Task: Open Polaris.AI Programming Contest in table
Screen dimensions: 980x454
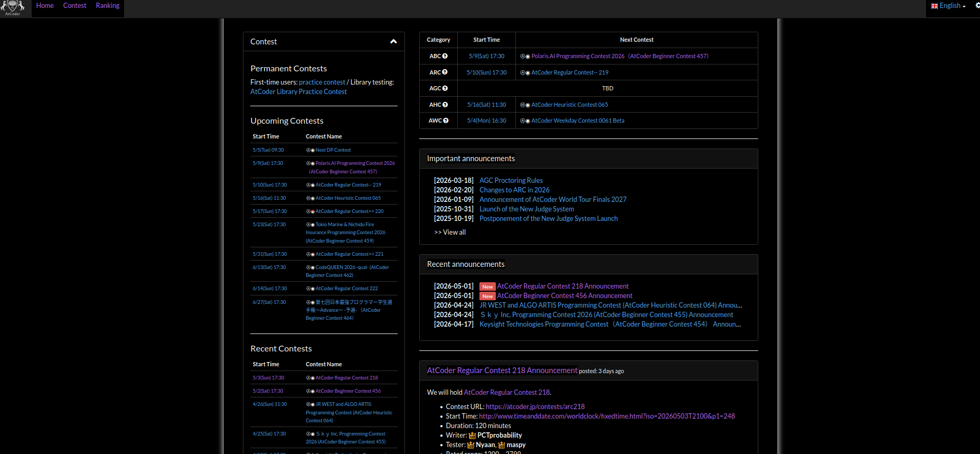Action: click(x=620, y=56)
